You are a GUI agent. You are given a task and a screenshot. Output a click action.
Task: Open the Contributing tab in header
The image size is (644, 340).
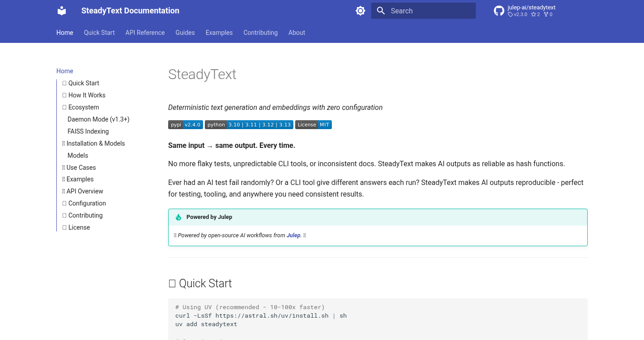(x=260, y=33)
